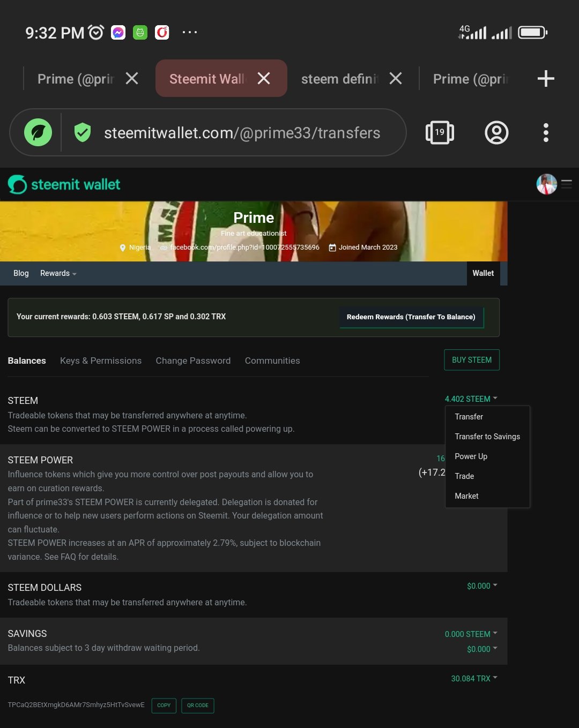Open the facebook.com profile link
Screen dimensions: 579x728
click(244, 247)
